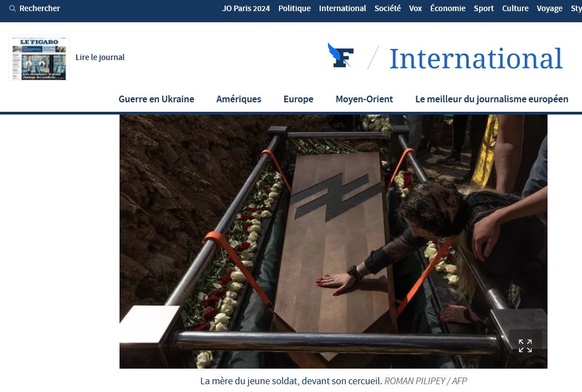The width and height of the screenshot is (582, 392).
Task: Open the Voyage section
Action: [x=549, y=8]
